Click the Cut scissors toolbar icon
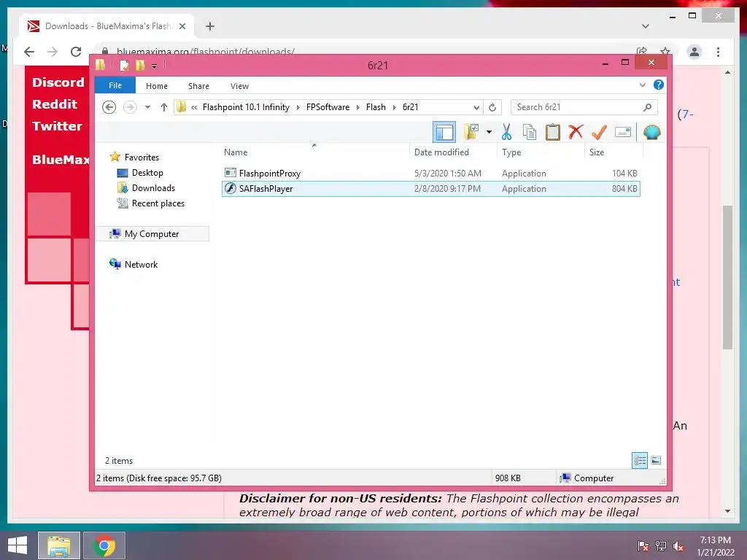Viewport: 747px width, 560px height. tap(506, 132)
